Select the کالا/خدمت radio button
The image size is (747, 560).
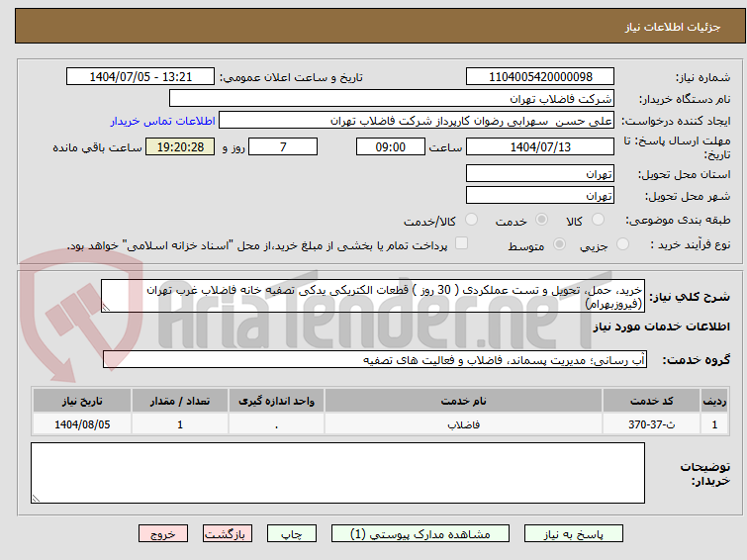tap(471, 220)
